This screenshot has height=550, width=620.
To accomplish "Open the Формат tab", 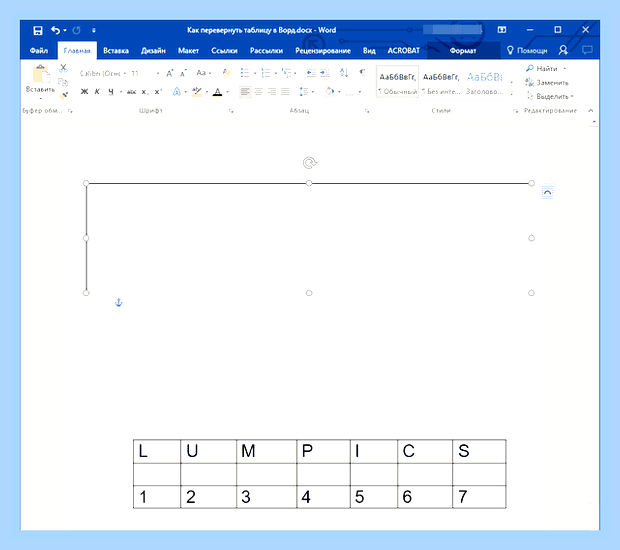I will click(x=463, y=51).
